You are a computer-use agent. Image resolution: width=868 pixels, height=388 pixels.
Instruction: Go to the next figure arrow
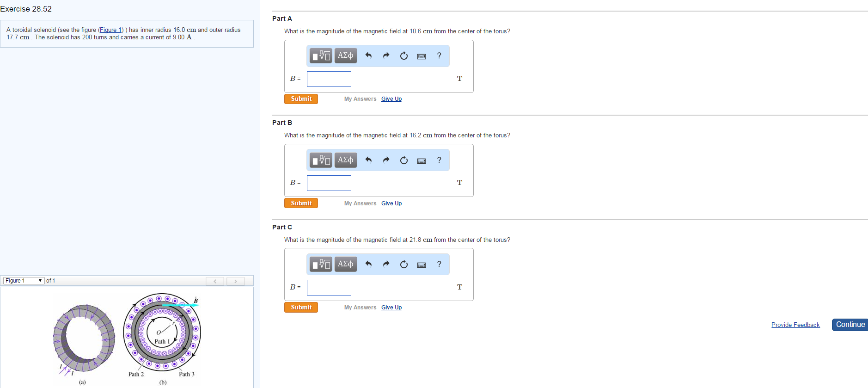pyautogui.click(x=235, y=281)
